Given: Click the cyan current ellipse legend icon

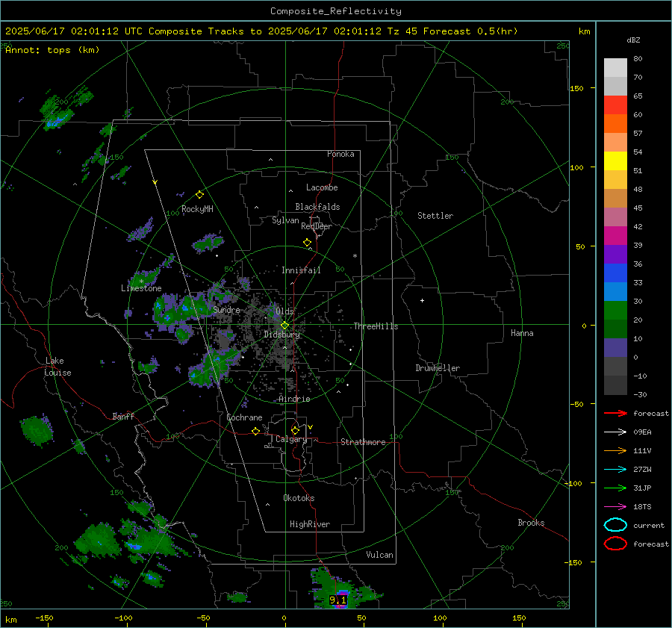Looking at the screenshot, I should point(615,525).
